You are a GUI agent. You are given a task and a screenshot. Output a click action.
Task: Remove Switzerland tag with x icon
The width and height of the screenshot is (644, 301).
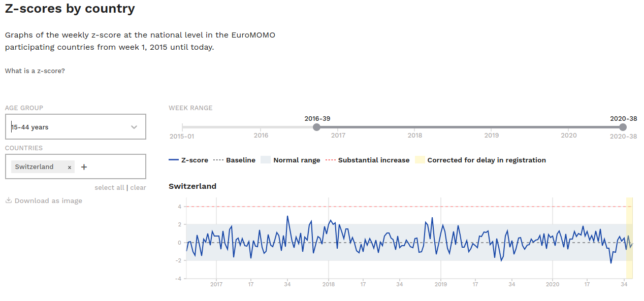click(x=70, y=167)
